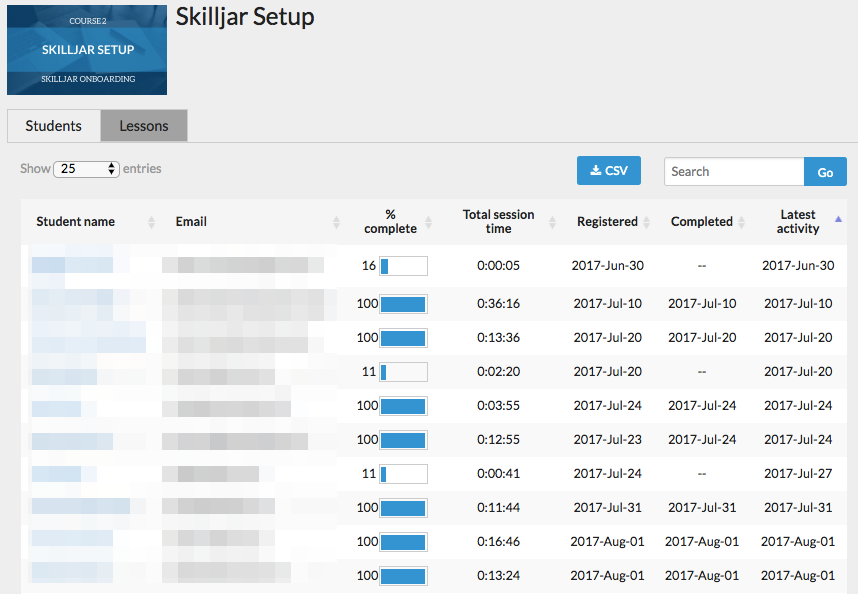This screenshot has height=594, width=858.
Task: Click the Latest activity column header
Action: point(798,222)
